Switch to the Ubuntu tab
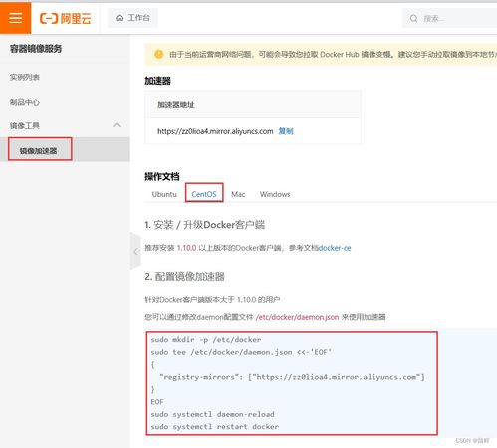This screenshot has height=448, width=497. 164,194
